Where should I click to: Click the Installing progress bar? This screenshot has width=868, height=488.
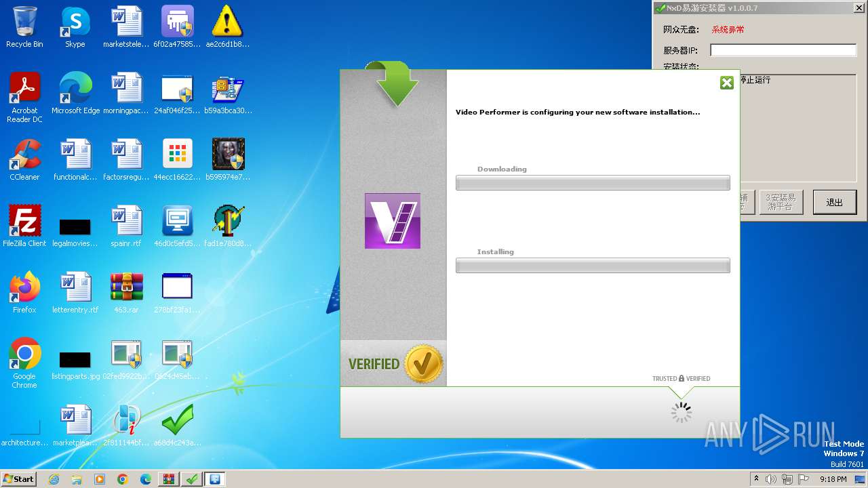(x=593, y=266)
